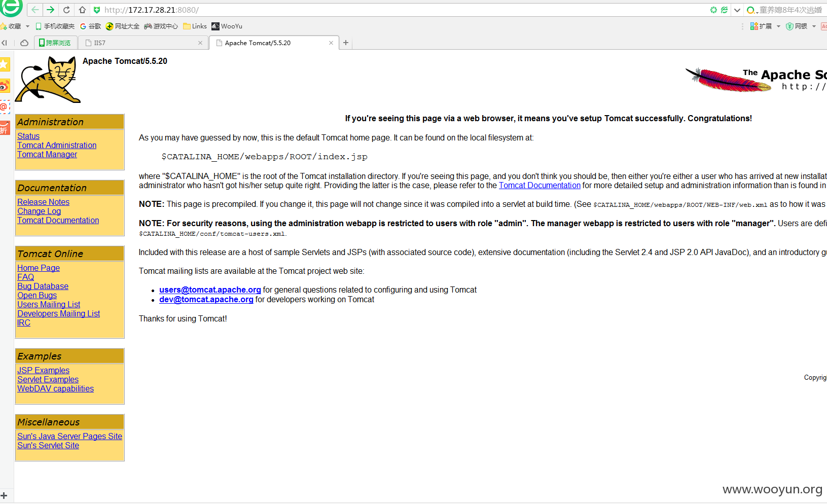Screen dimensions: 827x504
Task: Click the Apache Software Foundation feather logo
Action: pos(756,80)
